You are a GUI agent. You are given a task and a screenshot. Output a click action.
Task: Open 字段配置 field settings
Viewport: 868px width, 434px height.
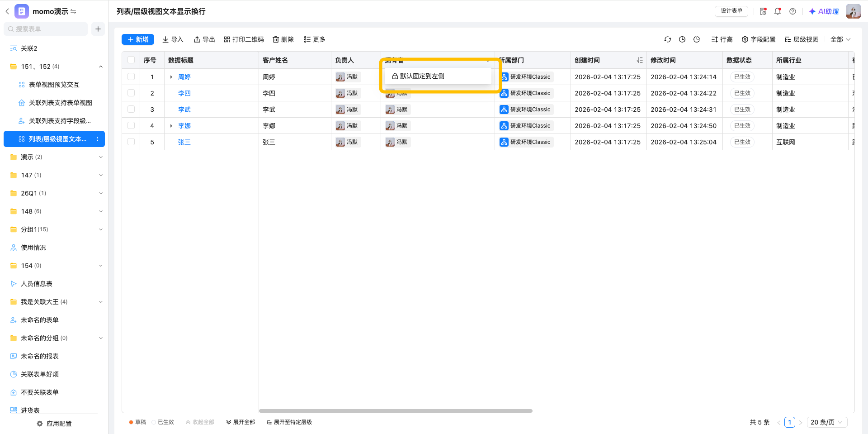tap(759, 39)
